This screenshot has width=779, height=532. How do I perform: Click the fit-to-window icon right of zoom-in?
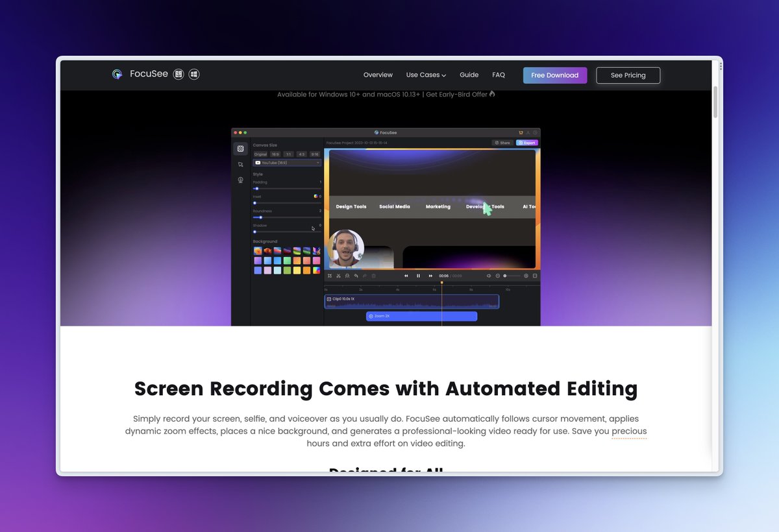535,276
